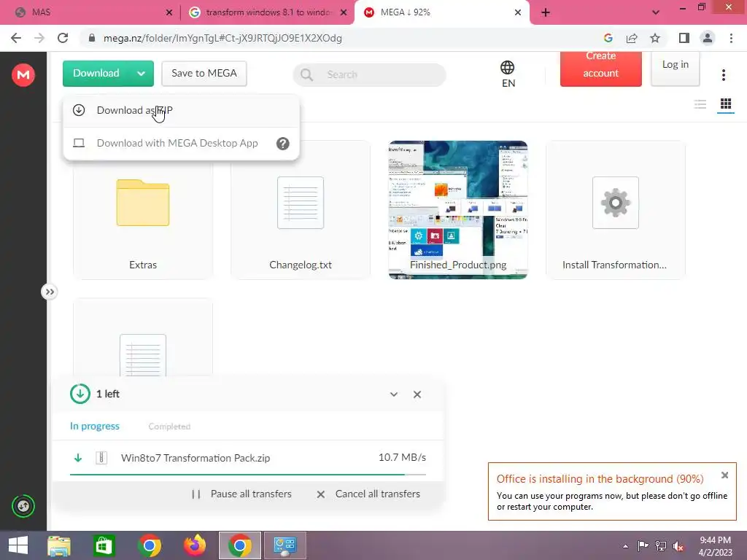Click the help question mark icon
Screen dimensions: 747x560
282,144
